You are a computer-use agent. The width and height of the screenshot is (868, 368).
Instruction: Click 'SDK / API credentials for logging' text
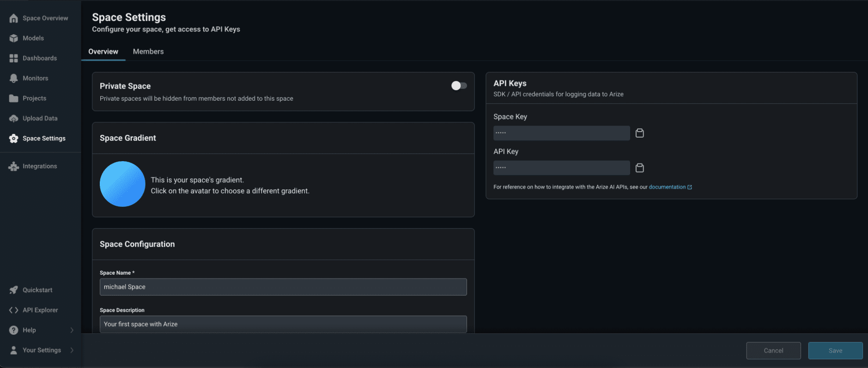tap(558, 94)
